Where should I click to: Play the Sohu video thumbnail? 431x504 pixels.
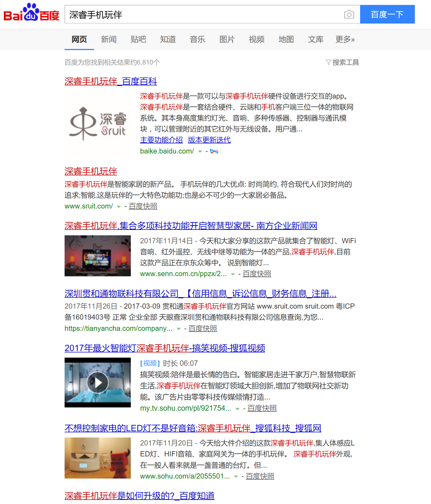(98, 383)
